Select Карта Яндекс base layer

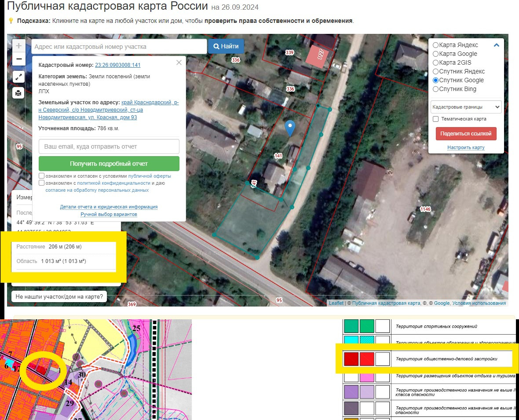coord(435,45)
